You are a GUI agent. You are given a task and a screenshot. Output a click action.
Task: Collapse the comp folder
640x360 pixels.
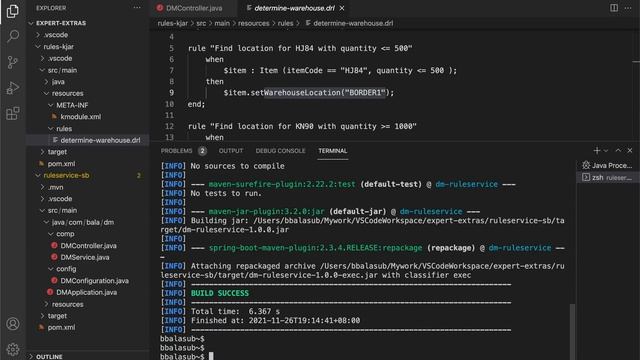pyautogui.click(x=65, y=234)
